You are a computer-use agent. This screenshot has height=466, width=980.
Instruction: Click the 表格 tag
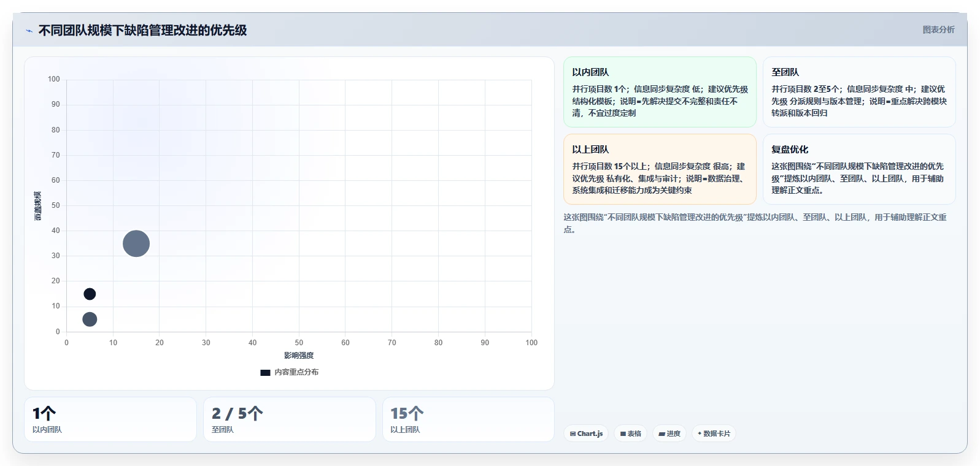[630, 434]
